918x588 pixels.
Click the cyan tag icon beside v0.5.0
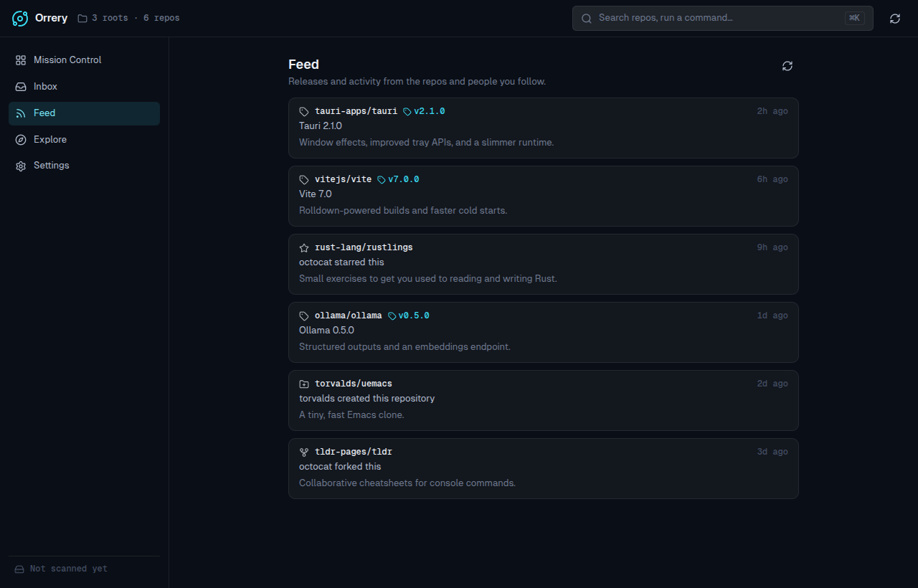point(392,316)
